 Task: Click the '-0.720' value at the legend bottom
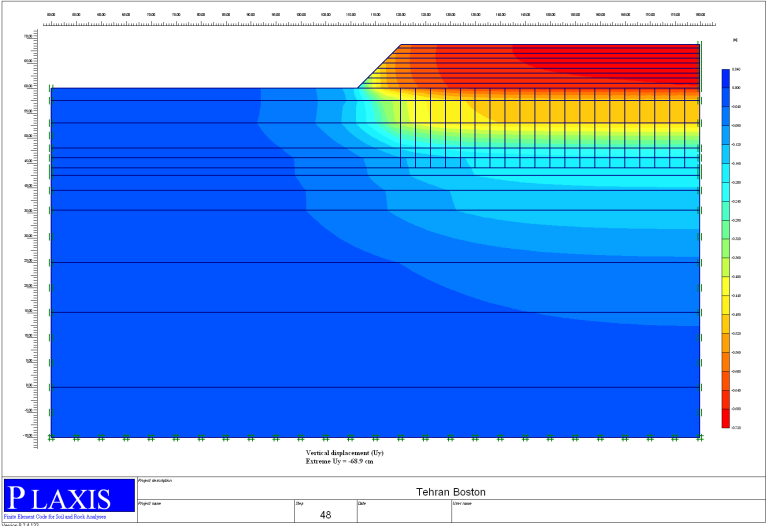(736, 428)
